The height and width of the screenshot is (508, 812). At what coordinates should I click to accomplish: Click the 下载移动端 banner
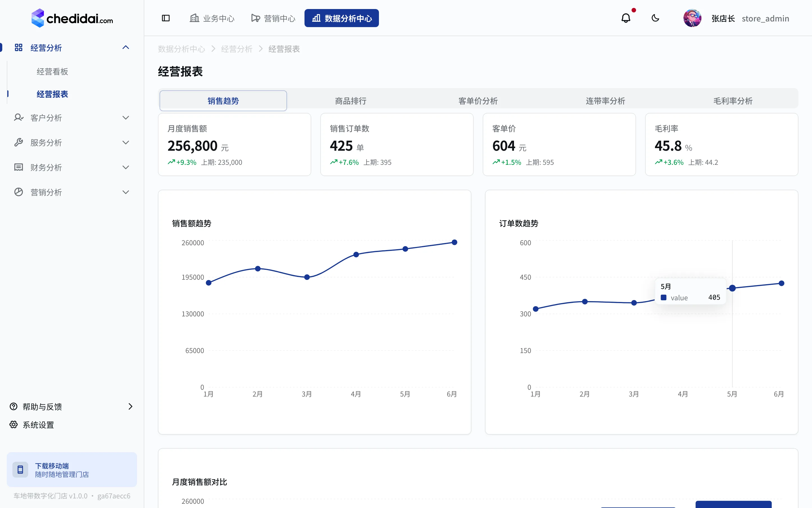pyautogui.click(x=72, y=470)
